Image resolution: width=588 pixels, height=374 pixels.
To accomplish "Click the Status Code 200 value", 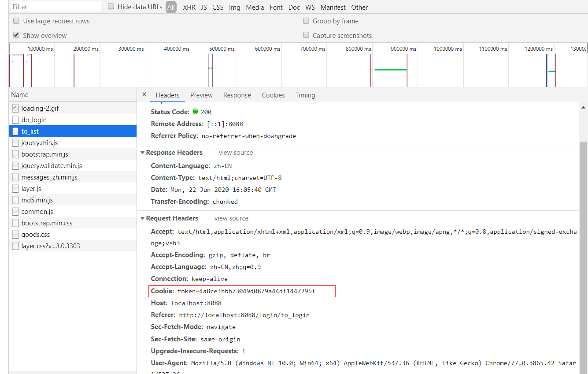I will tap(206, 112).
